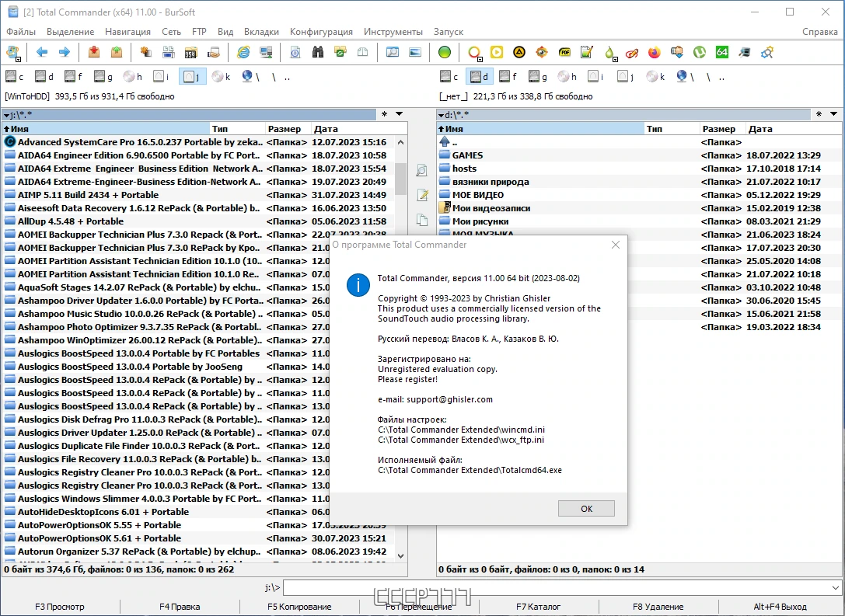
Task: Switch right panel to drive j
Action: click(627, 77)
